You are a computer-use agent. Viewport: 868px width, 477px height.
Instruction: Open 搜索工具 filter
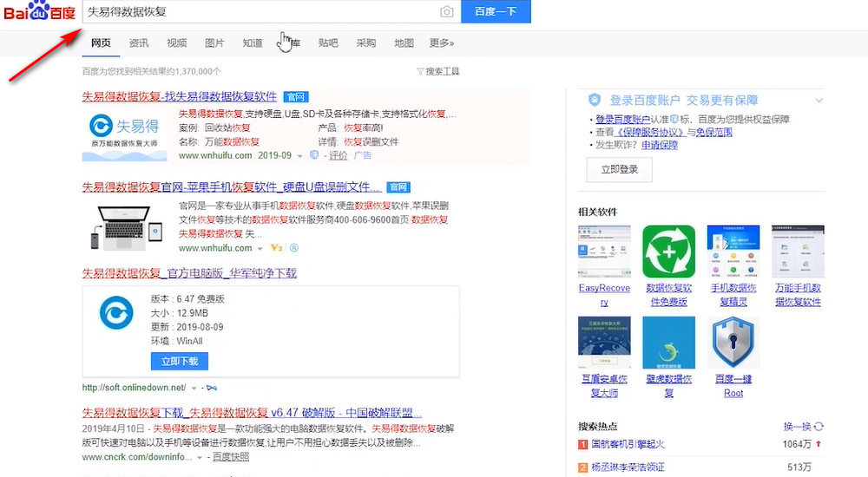tap(437, 71)
